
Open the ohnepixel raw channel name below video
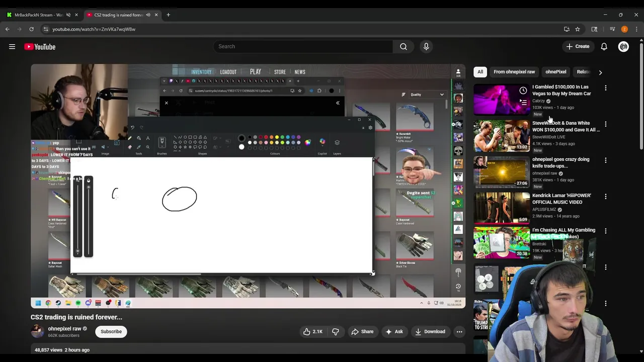point(64,329)
